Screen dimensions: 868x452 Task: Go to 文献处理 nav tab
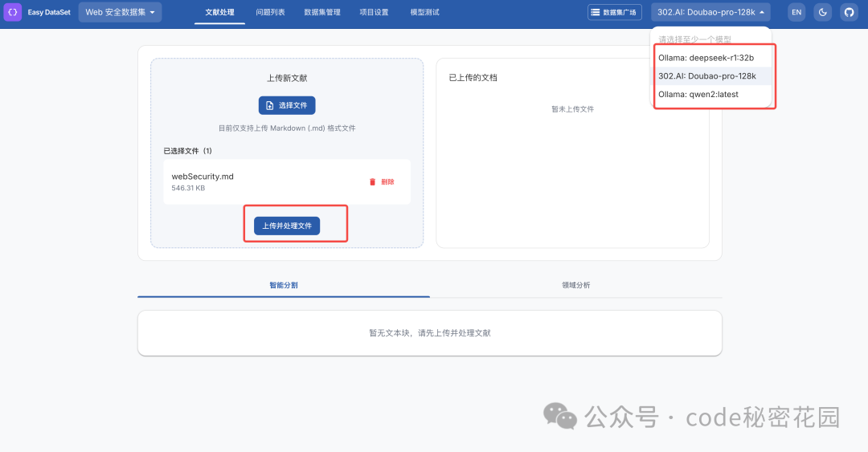pyautogui.click(x=219, y=12)
